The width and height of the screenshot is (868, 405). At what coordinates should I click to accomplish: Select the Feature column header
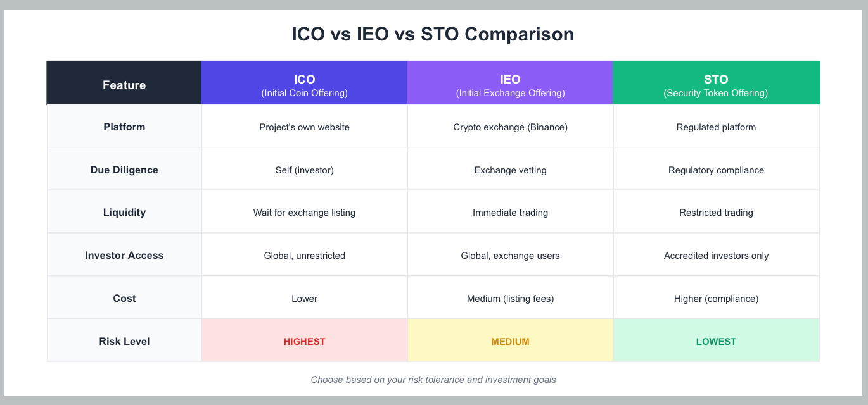click(124, 85)
